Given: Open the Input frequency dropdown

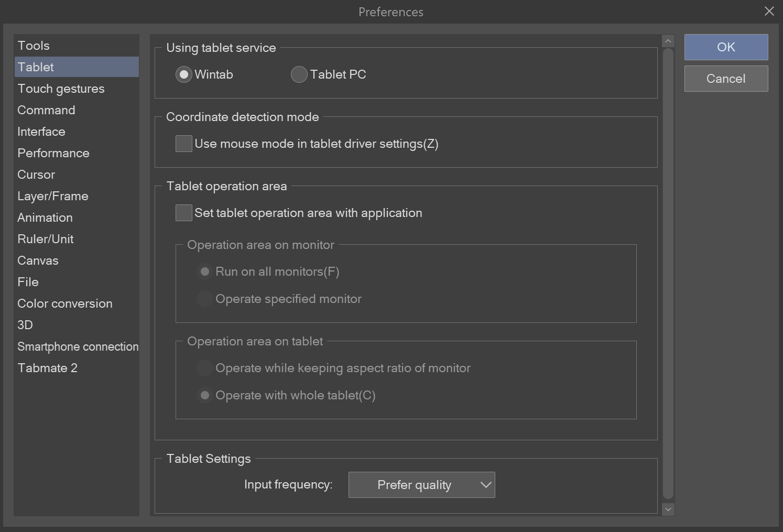Looking at the screenshot, I should tap(422, 485).
